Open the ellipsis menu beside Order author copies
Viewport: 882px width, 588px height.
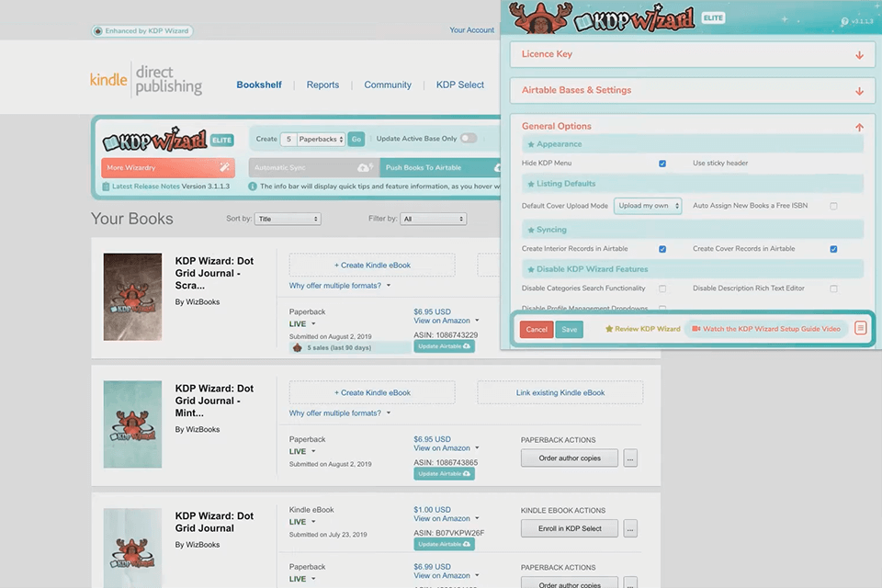[x=630, y=458]
